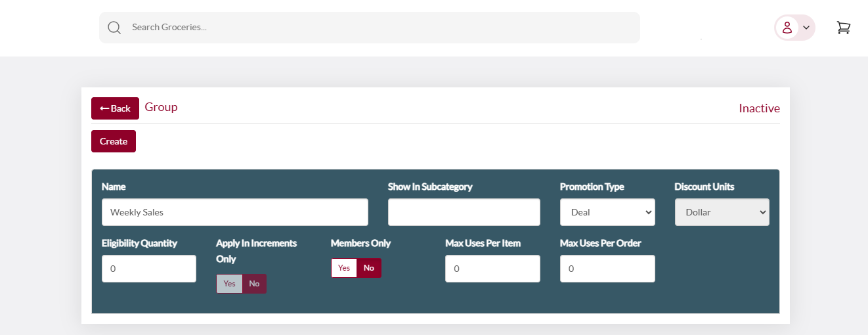Go back using the Back button
This screenshot has width=868, height=335.
click(115, 108)
